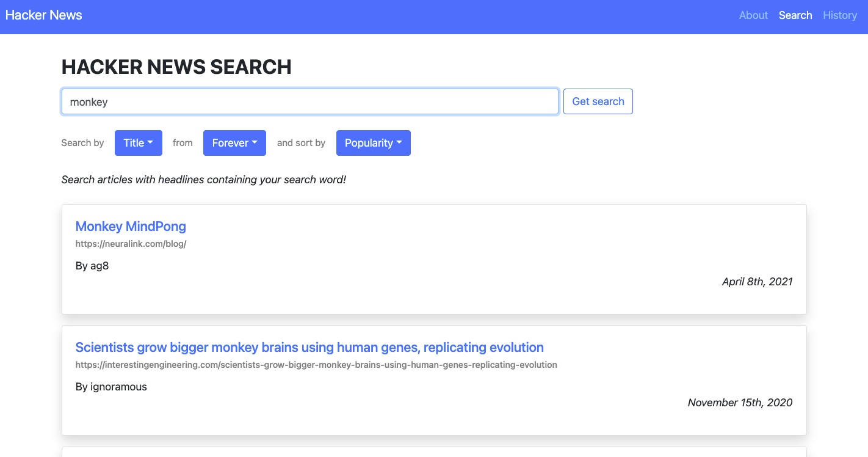Expand the Popularity sort dropdown

click(373, 143)
